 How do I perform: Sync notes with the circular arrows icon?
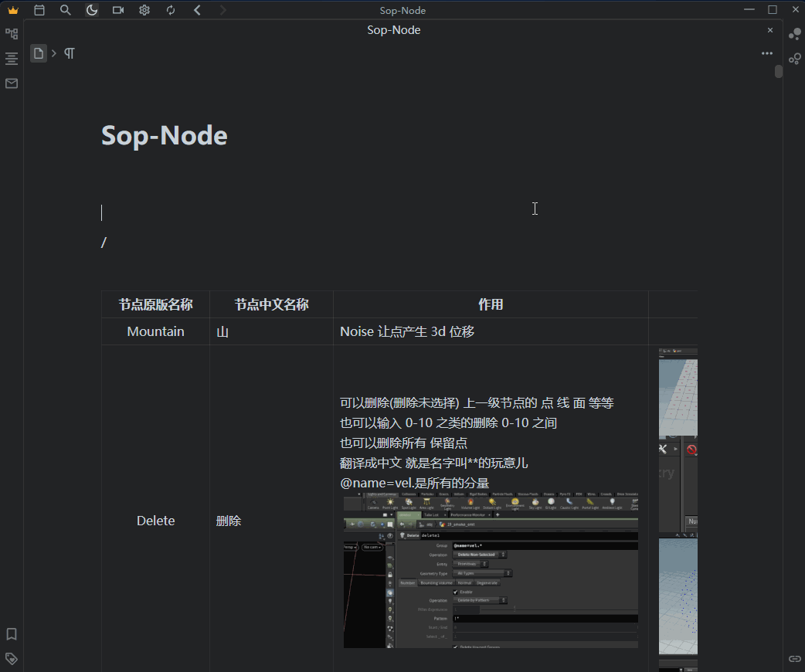(x=171, y=10)
